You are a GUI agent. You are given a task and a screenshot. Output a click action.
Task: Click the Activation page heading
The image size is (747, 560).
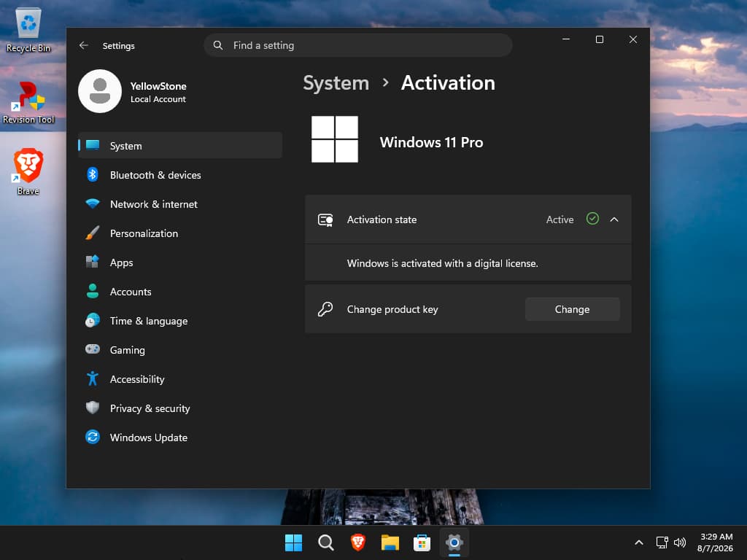448,83
